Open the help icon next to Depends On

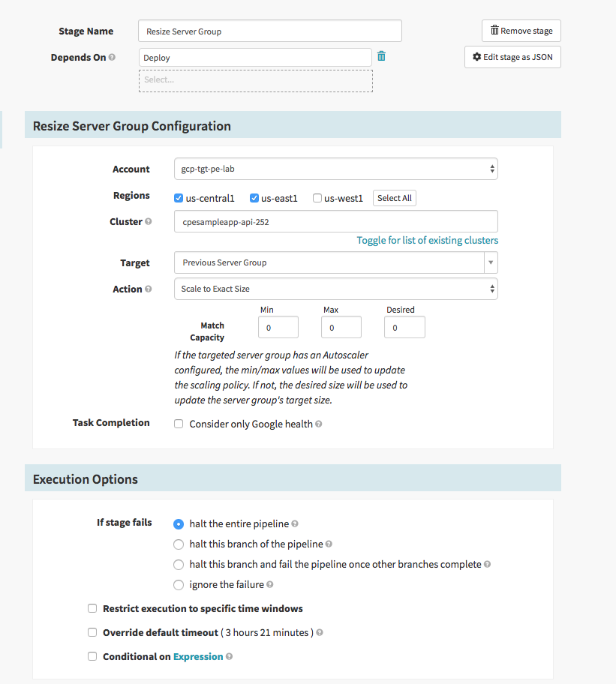[x=111, y=57]
